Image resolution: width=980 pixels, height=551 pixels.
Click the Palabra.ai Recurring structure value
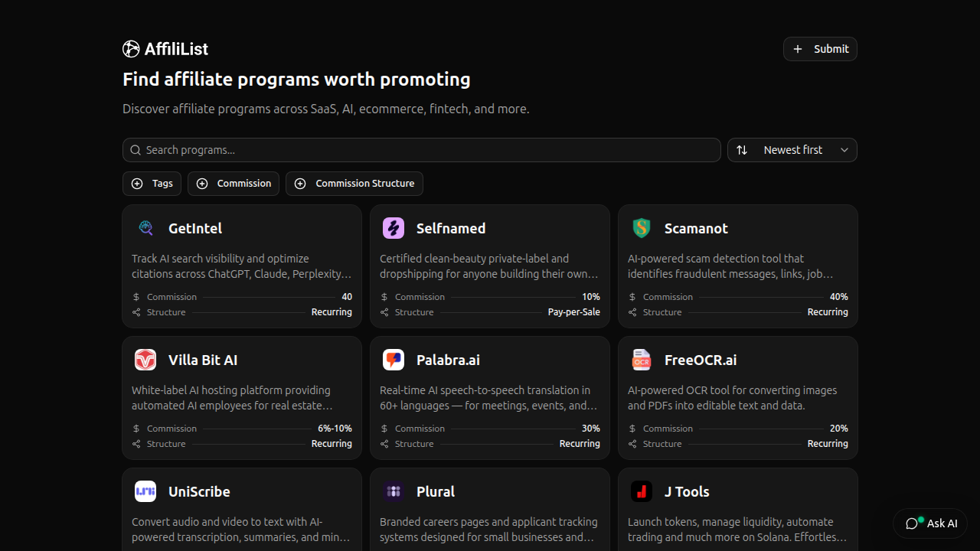[580, 444]
